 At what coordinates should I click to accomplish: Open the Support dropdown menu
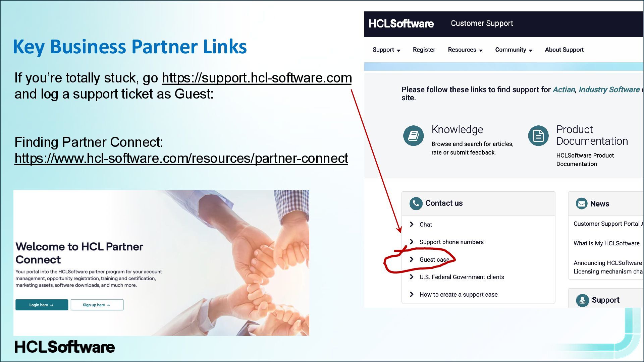[386, 50]
